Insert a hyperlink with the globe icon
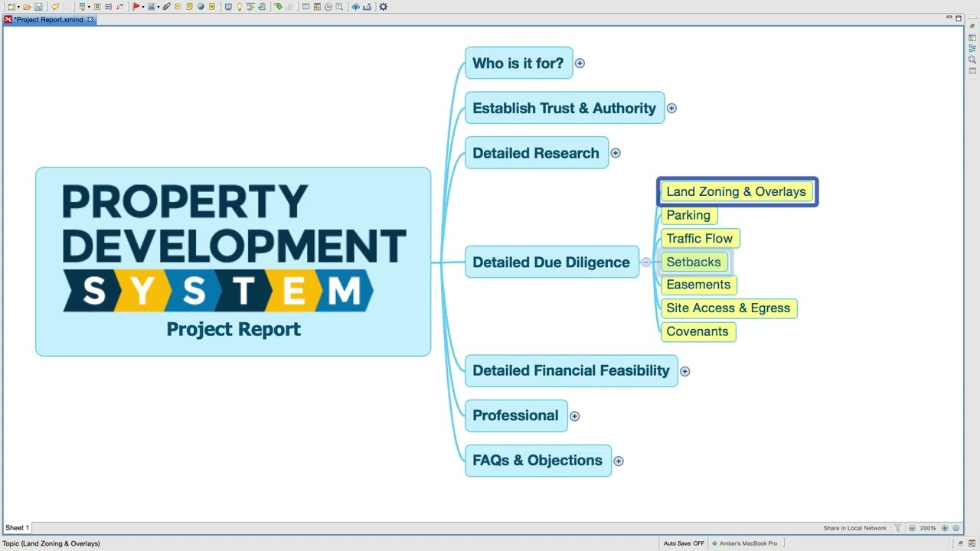Screen dimensions: 980x551 point(201,6)
